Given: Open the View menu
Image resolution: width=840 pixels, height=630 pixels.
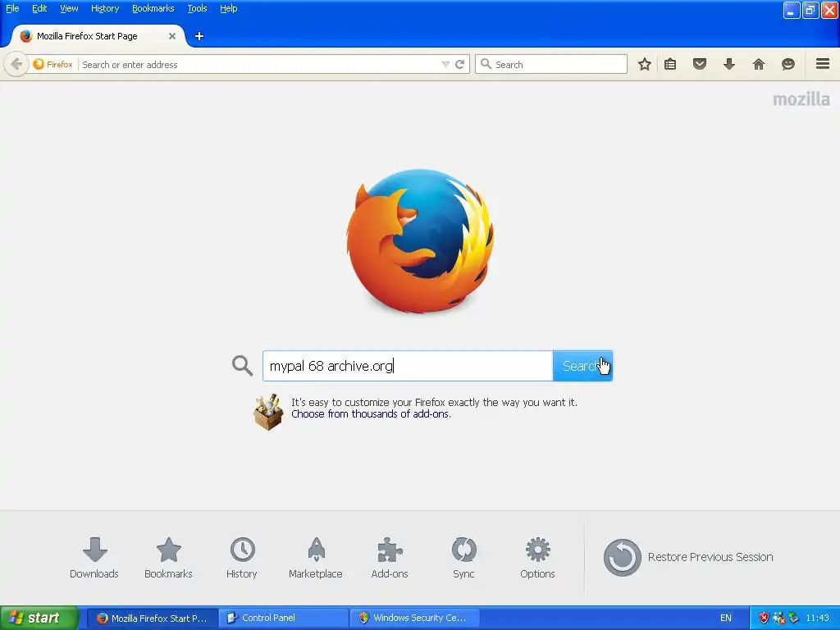Looking at the screenshot, I should [x=69, y=8].
